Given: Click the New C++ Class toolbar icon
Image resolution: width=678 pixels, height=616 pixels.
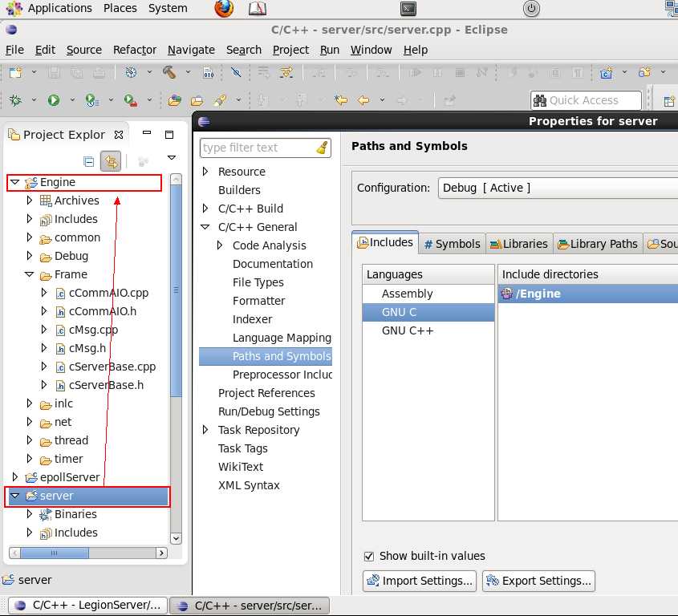Looking at the screenshot, I should coord(607,72).
